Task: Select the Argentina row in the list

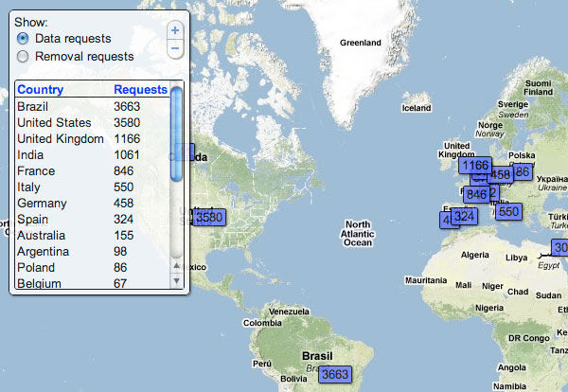Action: [92, 252]
